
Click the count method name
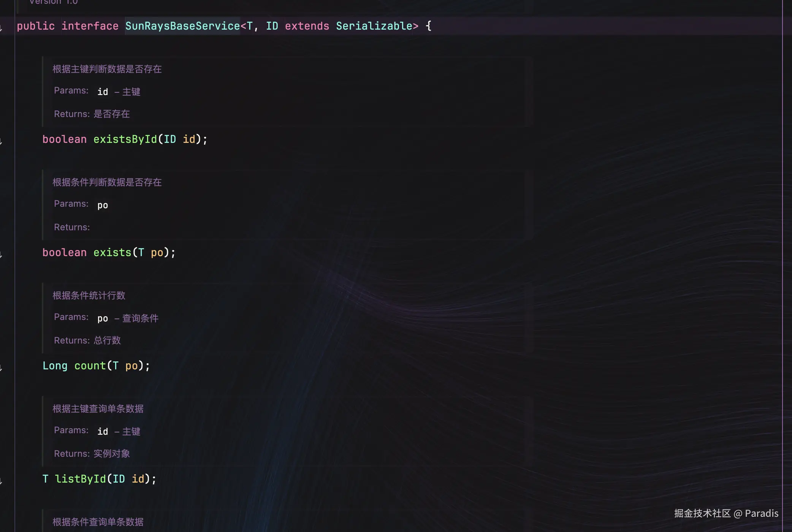tap(90, 366)
